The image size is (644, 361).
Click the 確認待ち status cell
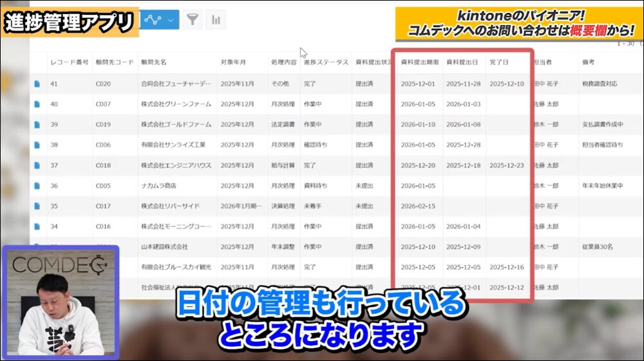coord(316,145)
